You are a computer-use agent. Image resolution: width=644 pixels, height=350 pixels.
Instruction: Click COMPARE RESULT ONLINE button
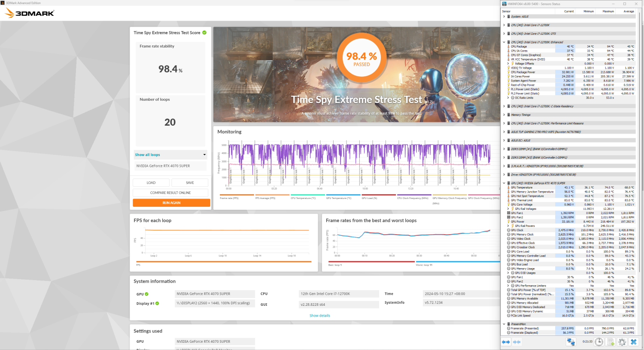(170, 193)
